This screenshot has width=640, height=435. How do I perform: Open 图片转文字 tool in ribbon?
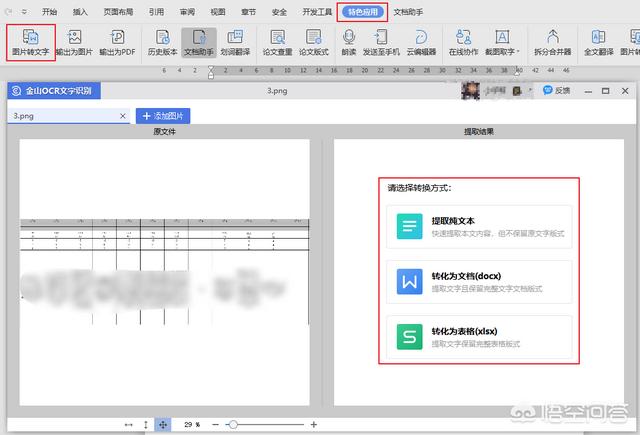(x=31, y=42)
